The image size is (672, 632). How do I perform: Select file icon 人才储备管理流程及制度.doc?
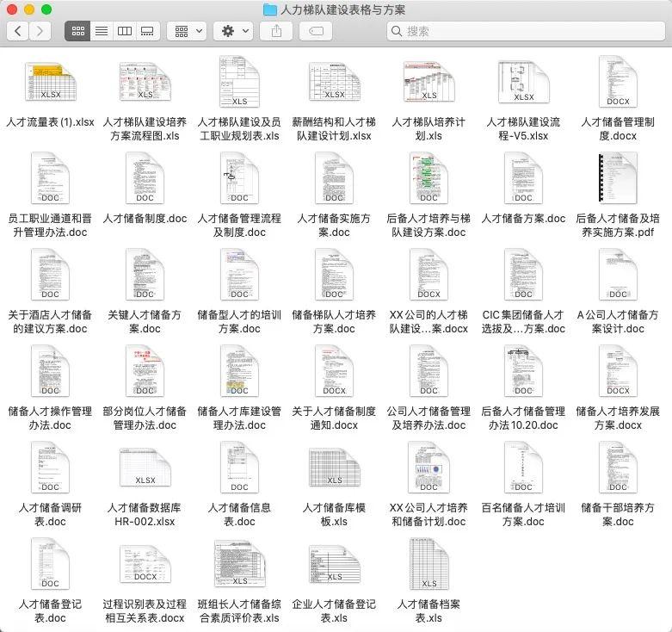[239, 177]
